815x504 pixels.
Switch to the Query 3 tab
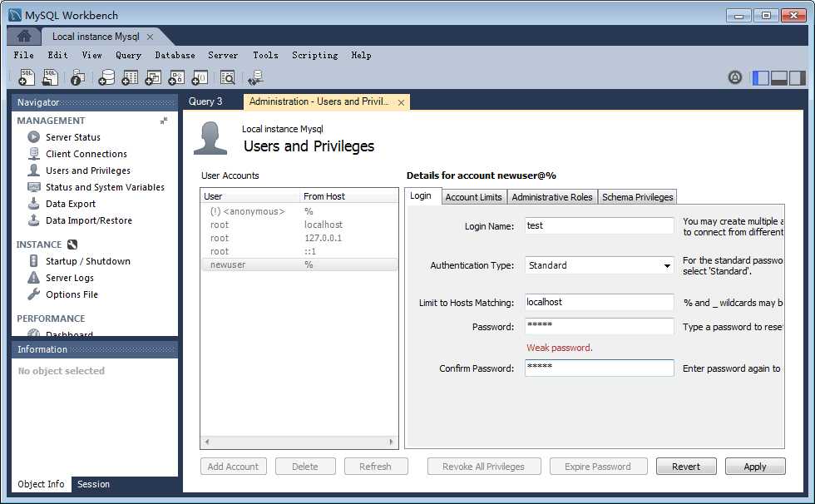205,101
